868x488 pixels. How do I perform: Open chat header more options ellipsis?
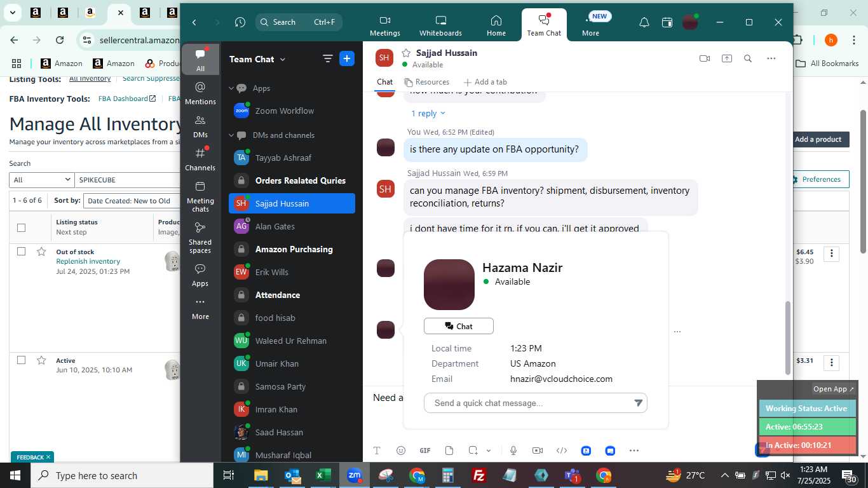click(x=771, y=58)
